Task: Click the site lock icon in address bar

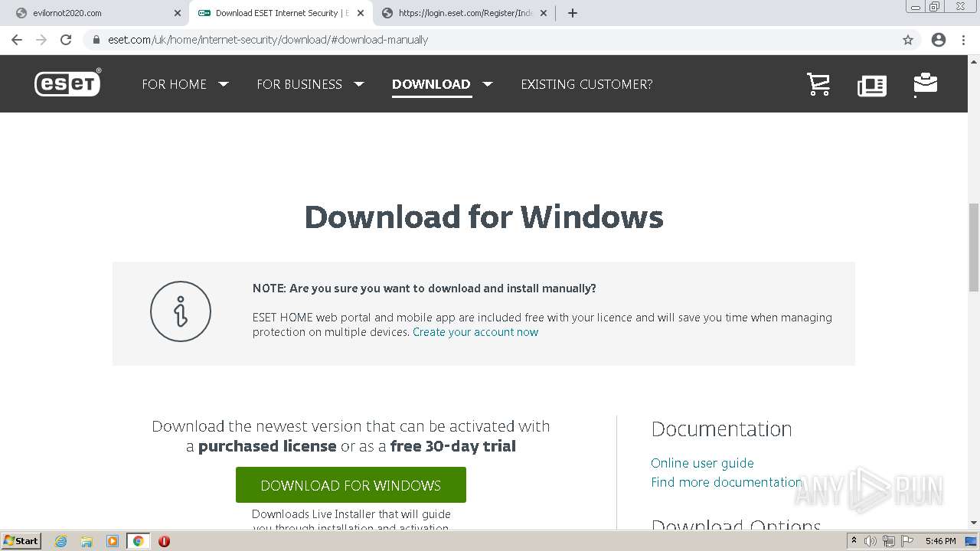Action: [96, 40]
